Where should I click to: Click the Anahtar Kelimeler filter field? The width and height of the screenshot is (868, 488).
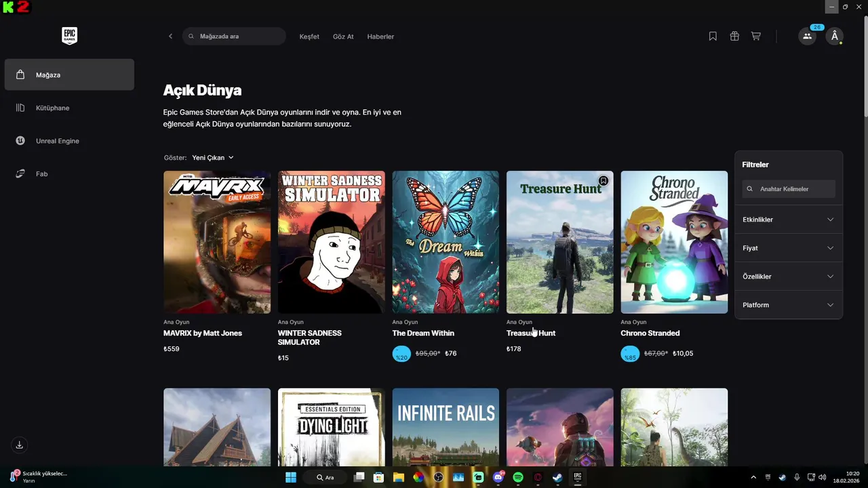coord(789,189)
